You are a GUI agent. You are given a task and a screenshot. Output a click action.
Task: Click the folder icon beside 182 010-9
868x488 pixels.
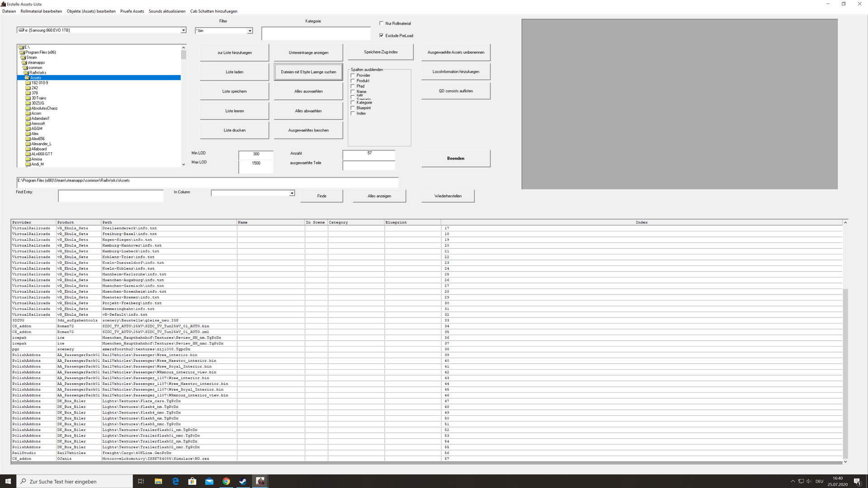[28, 83]
